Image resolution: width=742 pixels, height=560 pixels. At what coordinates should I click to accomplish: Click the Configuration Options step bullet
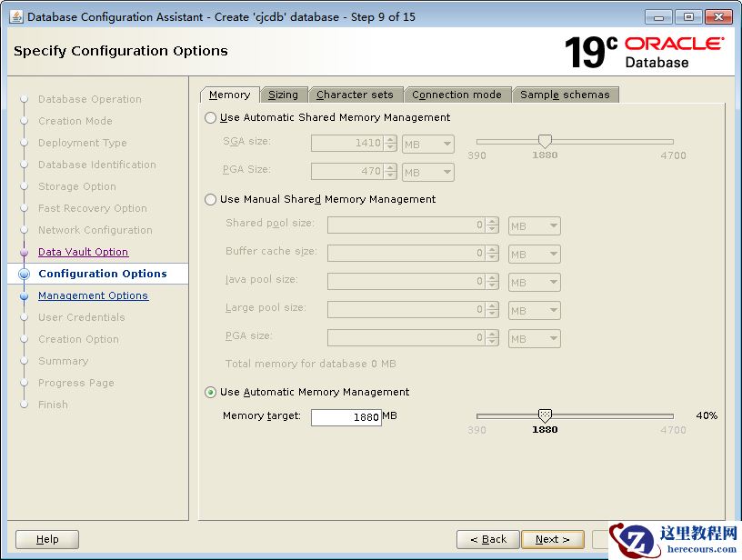click(24, 274)
